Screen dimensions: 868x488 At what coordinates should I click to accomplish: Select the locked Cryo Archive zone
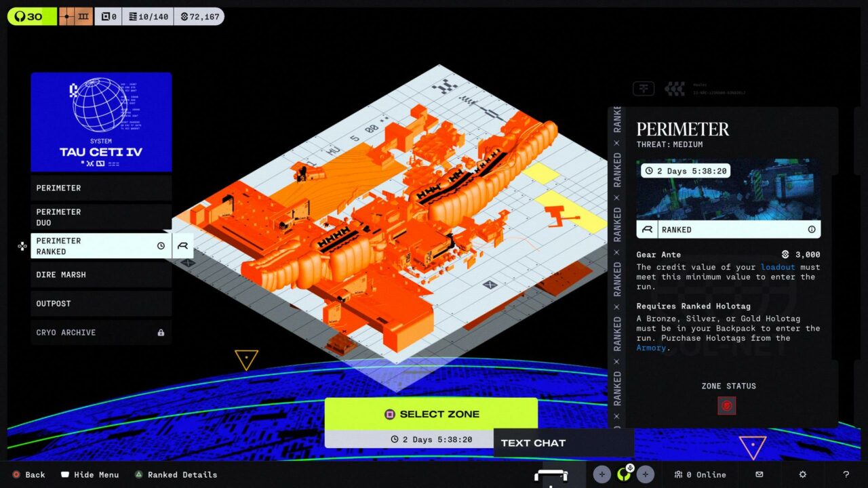click(x=101, y=333)
